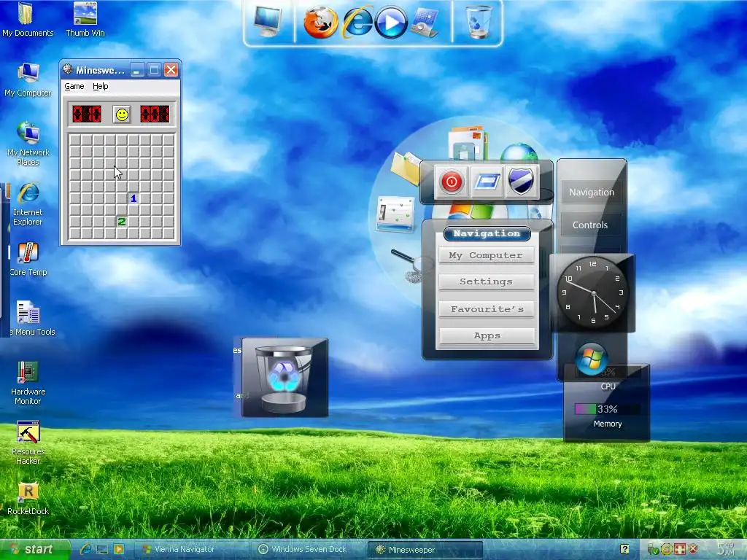This screenshot has width=747, height=560.
Task: Switch to Minesweeper taskbar button
Action: coord(425,550)
